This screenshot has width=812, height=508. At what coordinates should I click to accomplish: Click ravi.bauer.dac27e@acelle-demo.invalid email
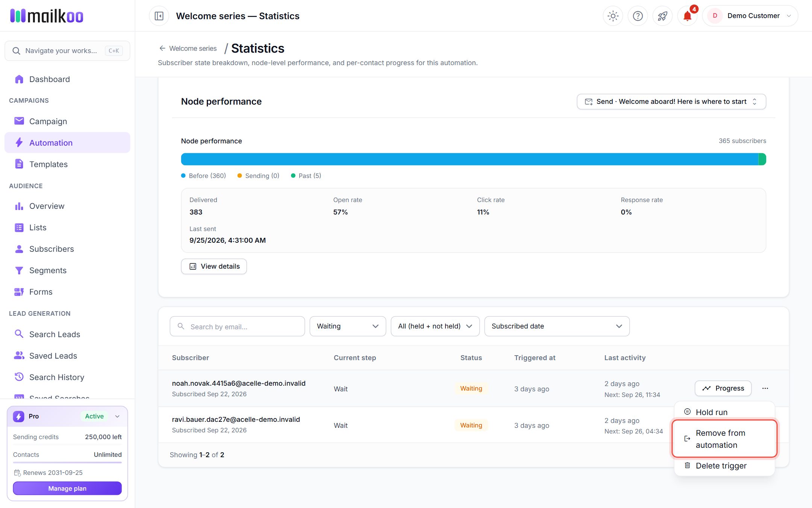pyautogui.click(x=236, y=419)
